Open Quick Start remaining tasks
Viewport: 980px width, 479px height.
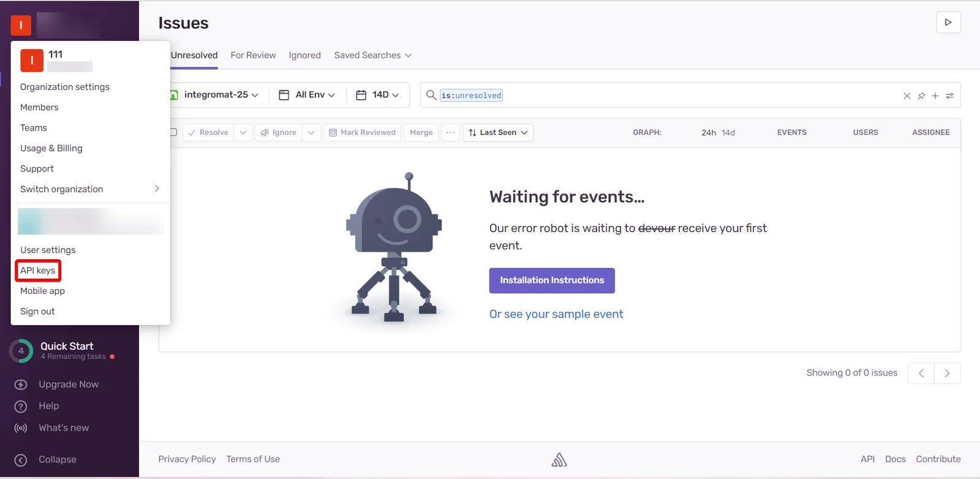coord(73,350)
